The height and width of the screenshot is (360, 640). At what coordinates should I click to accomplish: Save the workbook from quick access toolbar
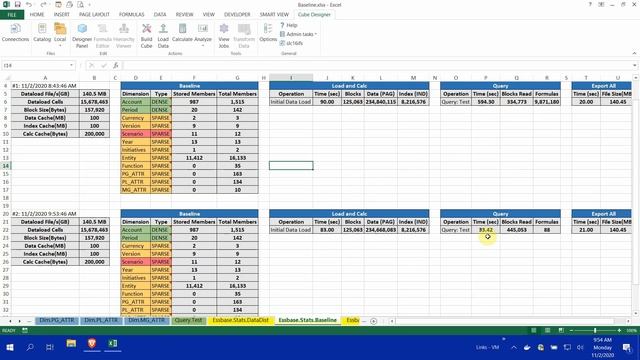pyautogui.click(x=17, y=4)
